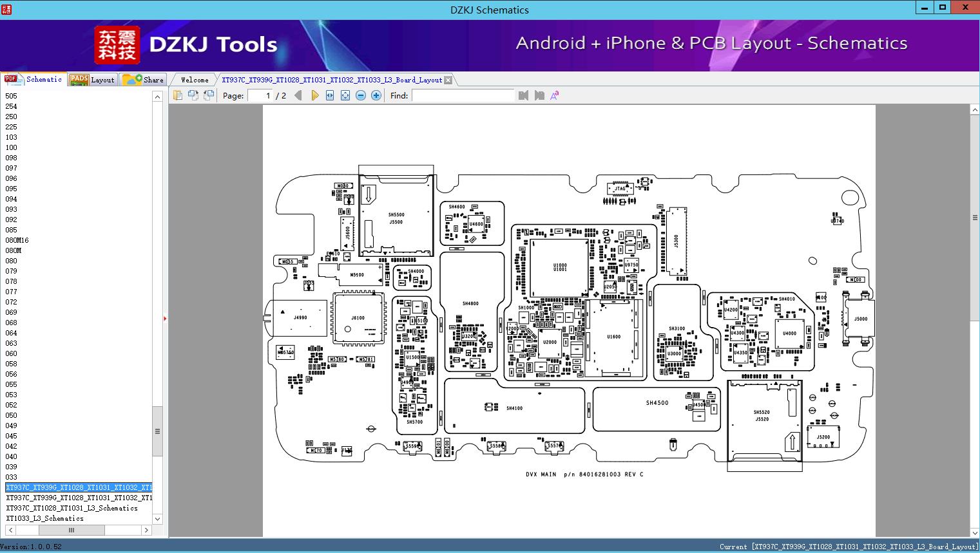Click the match case search icon
Screen dimensions: 980x553
tap(554, 95)
